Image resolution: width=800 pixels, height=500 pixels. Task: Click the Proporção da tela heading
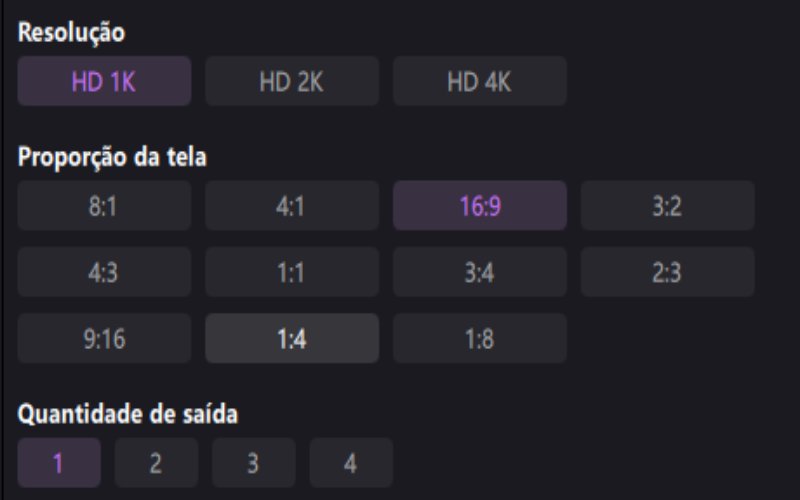[x=112, y=158]
